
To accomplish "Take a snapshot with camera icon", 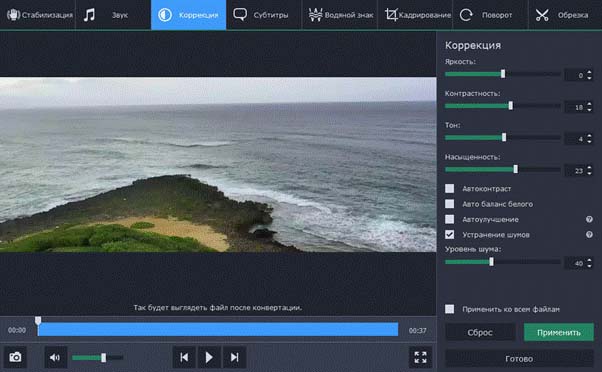I will (15, 357).
